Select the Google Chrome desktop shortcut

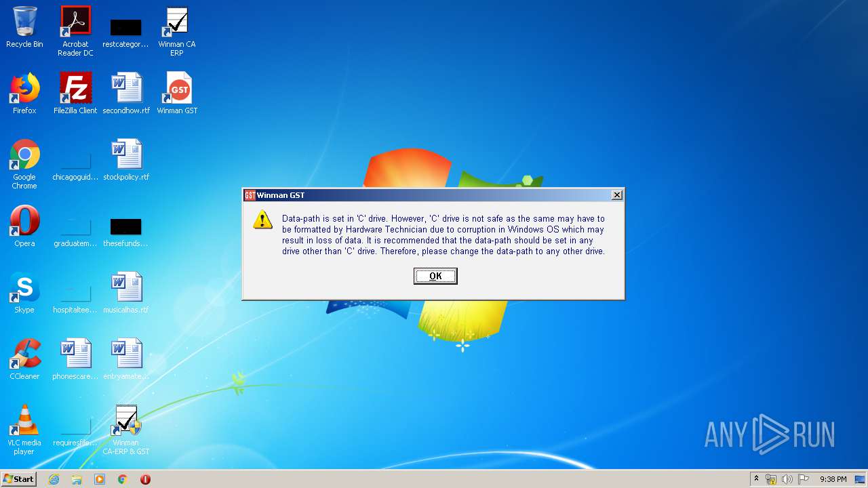pyautogui.click(x=24, y=165)
